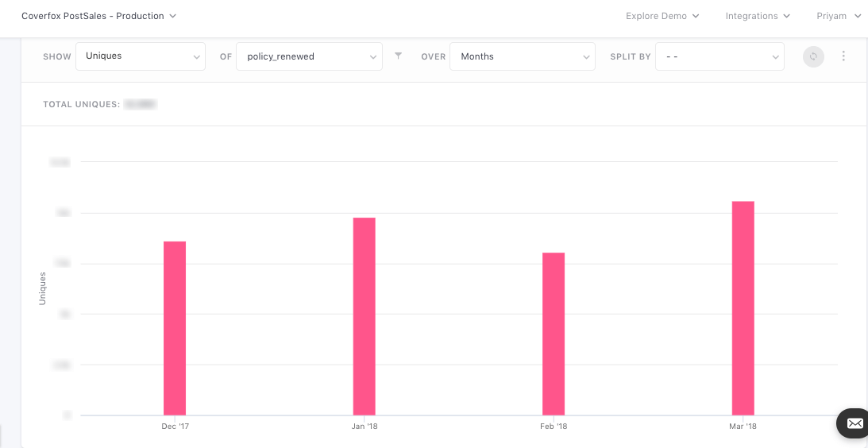Screen dimensions: 868x448
Task: Open the Split By dropdown
Action: coord(719,56)
